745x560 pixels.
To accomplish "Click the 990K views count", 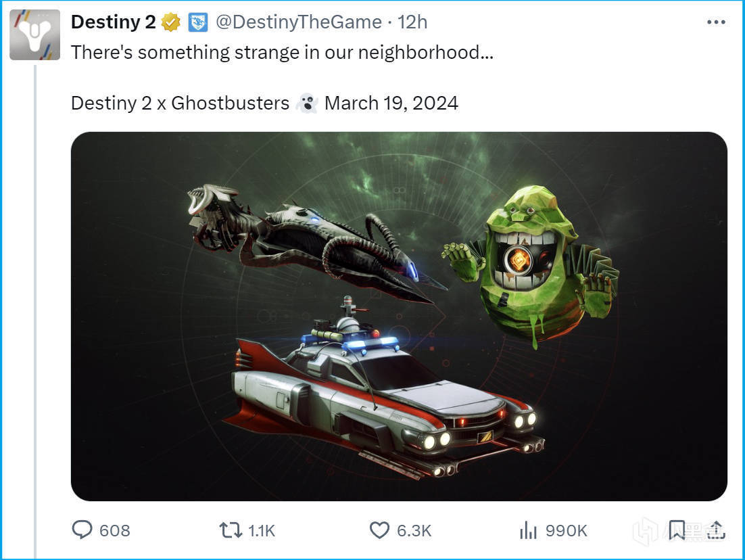I will tap(567, 530).
